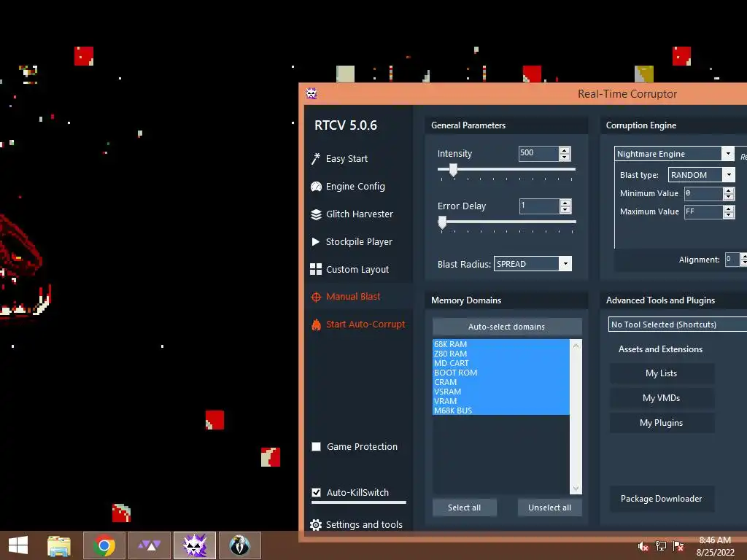
Task: Click the Alignment value field
Action: 732,260
